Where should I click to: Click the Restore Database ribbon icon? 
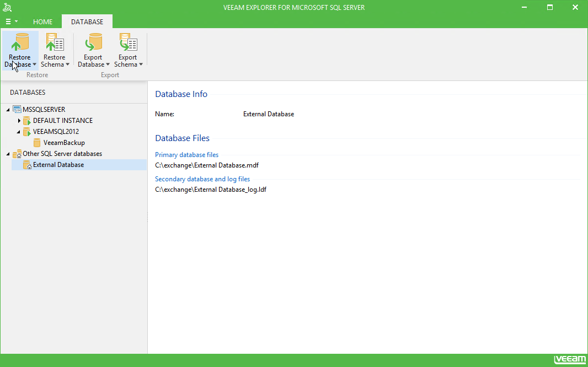[x=20, y=42]
